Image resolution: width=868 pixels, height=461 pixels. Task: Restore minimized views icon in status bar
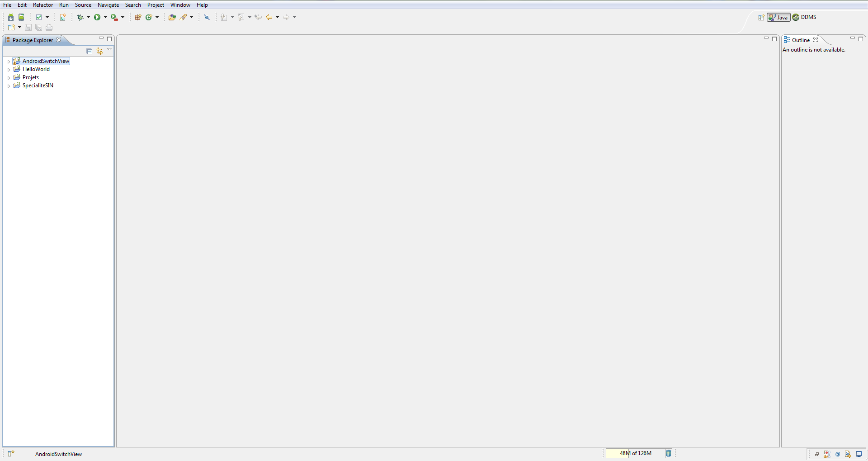tap(817, 454)
